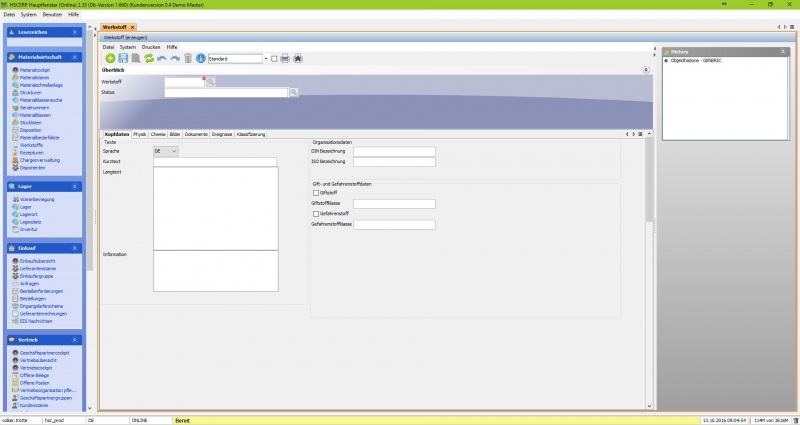Screen dimensions: 800x425
Task: Click the trash can delete icon
Action: (x=188, y=59)
